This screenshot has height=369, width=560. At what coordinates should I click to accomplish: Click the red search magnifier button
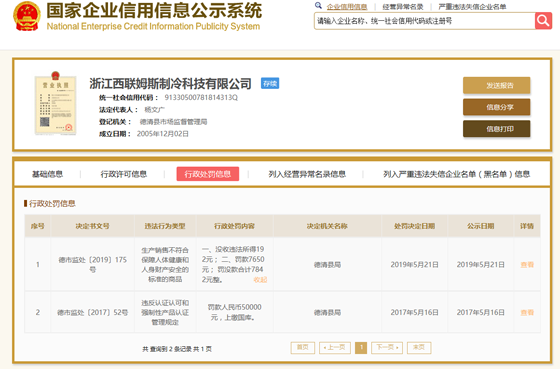pyautogui.click(x=543, y=21)
